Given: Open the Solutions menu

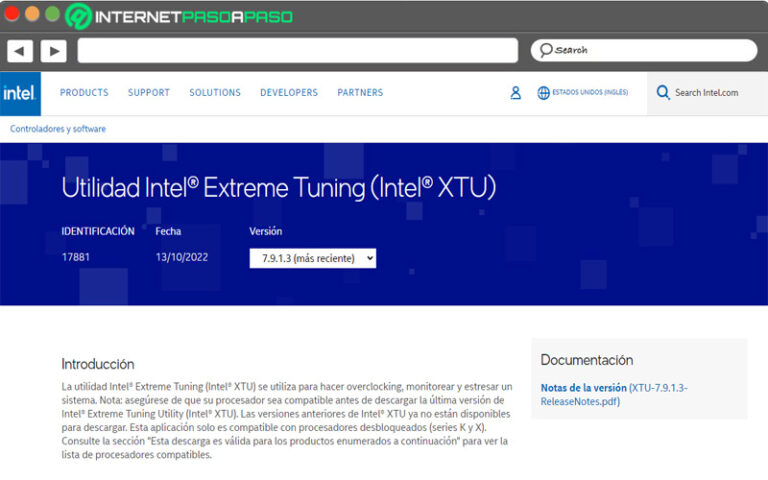Looking at the screenshot, I should point(215,93).
